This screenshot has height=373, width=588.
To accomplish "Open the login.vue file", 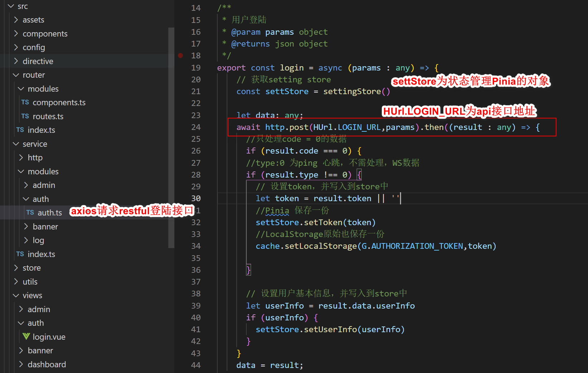I will click(49, 336).
